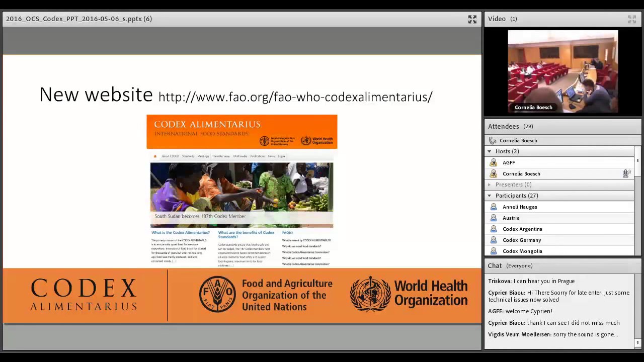Click the FAO emblem in the slide footer
The width and height of the screenshot is (644, 362).
217,294
